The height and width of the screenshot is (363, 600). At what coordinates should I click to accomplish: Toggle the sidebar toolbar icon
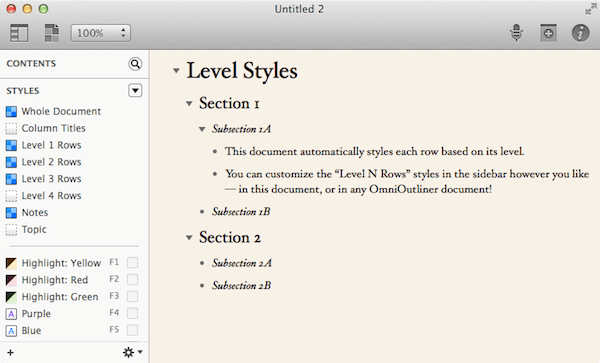pos(19,33)
